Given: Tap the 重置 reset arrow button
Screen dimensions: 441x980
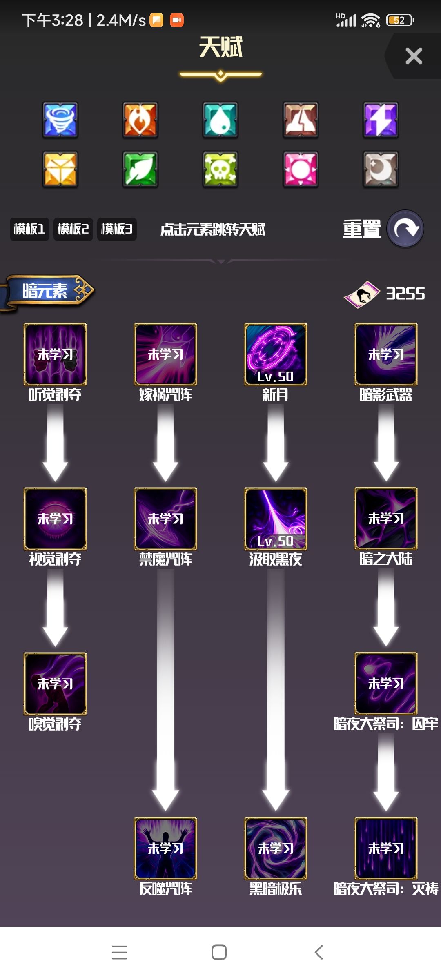Looking at the screenshot, I should (405, 229).
